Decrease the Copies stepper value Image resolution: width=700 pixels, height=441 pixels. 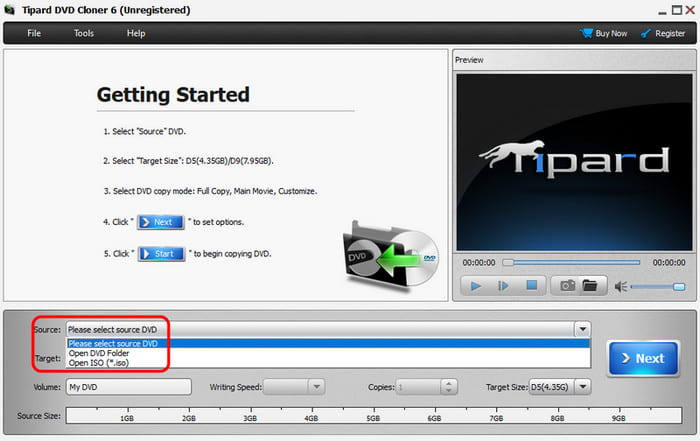[x=449, y=391]
